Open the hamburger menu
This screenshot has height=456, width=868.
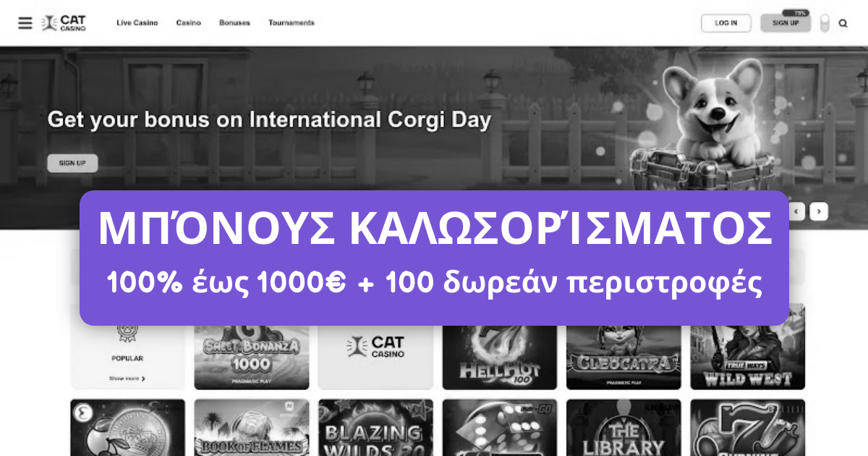click(x=25, y=23)
